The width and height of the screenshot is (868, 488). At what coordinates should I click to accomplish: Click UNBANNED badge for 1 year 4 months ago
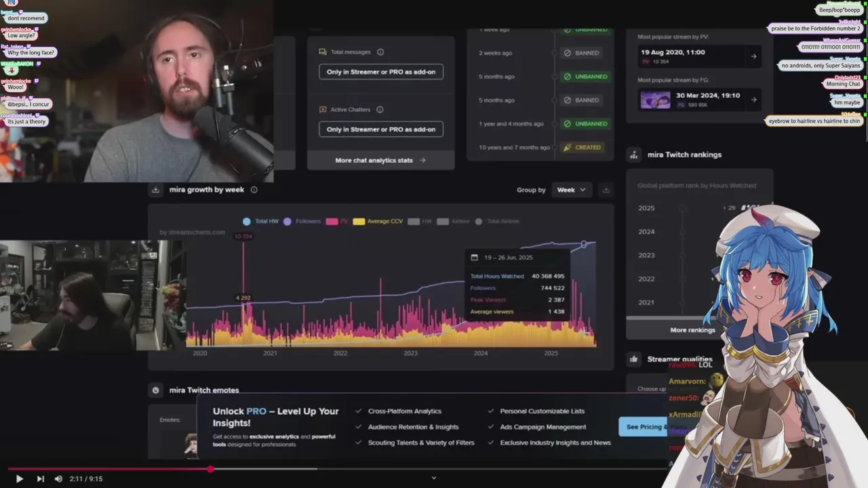tap(585, 124)
